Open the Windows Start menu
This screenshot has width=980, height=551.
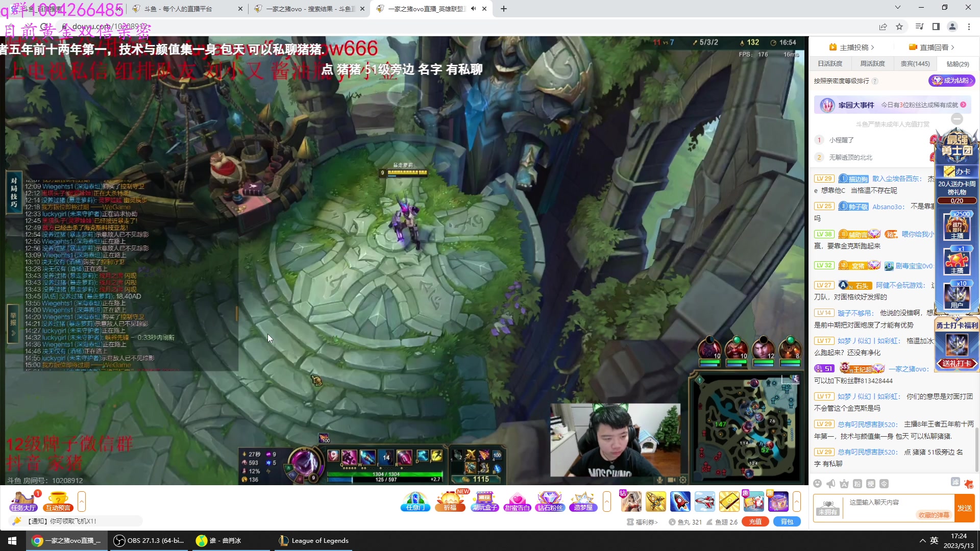click(x=12, y=541)
